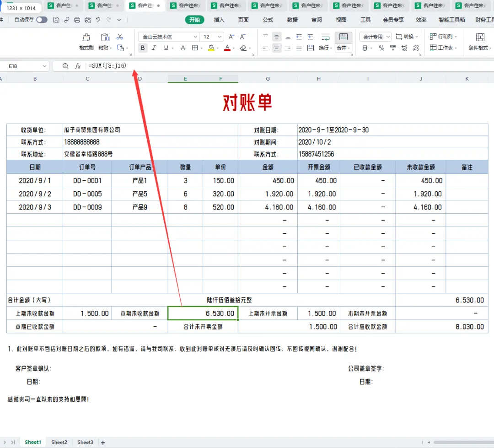This screenshot has height=448, width=494.
Task: Click the increase decimal places icon
Action: pyautogui.click(x=404, y=48)
